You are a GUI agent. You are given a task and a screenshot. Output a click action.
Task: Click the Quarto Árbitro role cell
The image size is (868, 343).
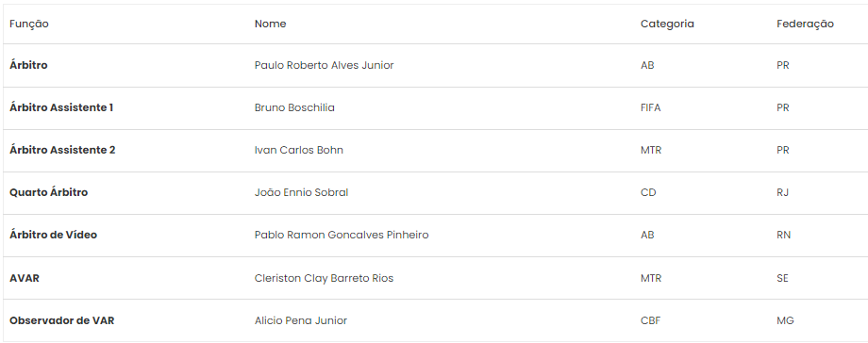point(49,192)
